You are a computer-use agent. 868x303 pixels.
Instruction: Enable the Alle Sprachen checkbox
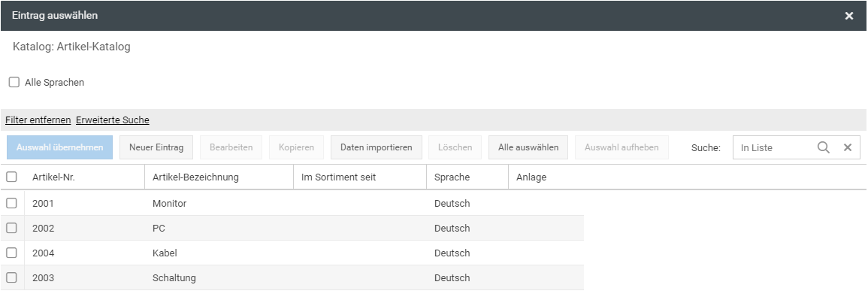coord(14,83)
